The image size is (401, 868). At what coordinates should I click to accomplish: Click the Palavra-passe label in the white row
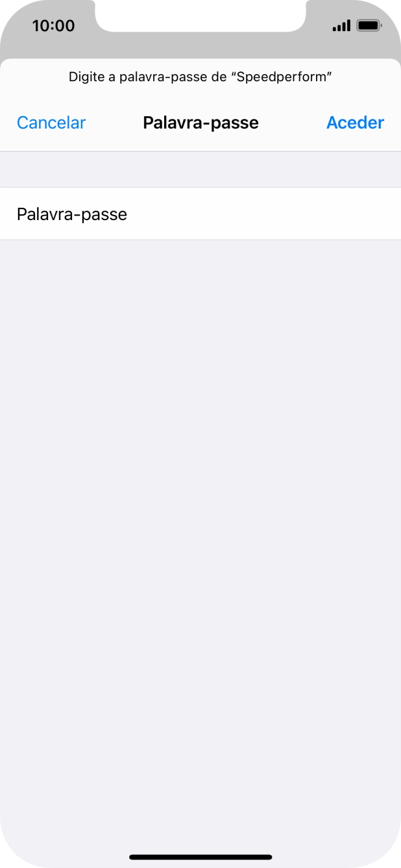[72, 214]
